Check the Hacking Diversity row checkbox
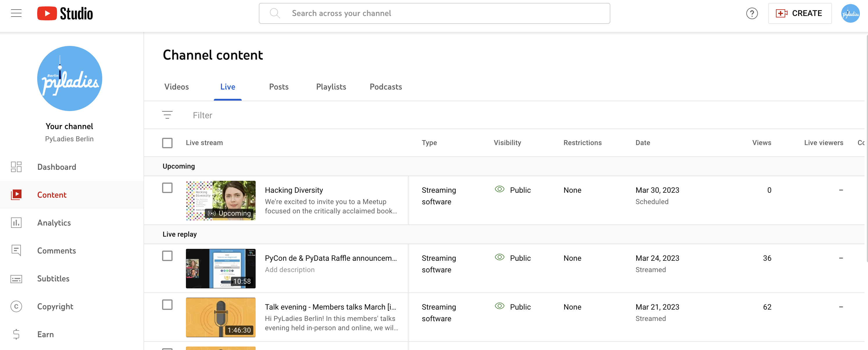 click(x=167, y=188)
